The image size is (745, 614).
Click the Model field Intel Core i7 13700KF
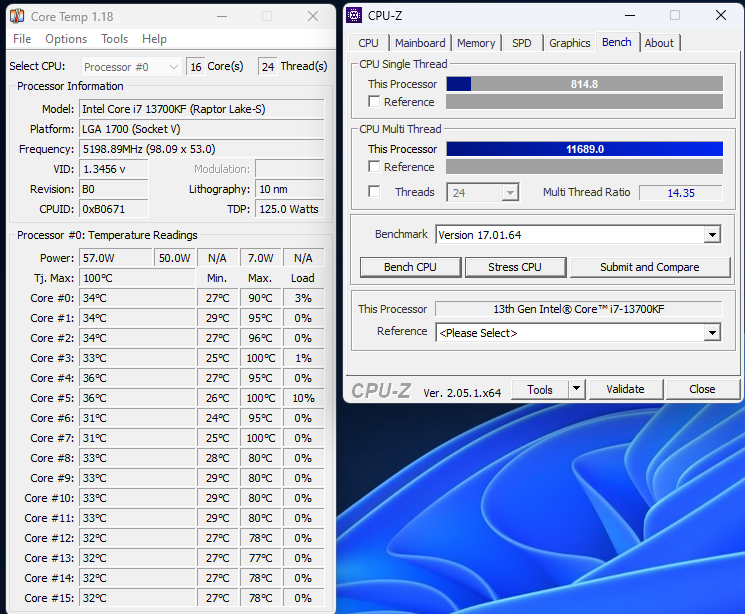coord(202,109)
